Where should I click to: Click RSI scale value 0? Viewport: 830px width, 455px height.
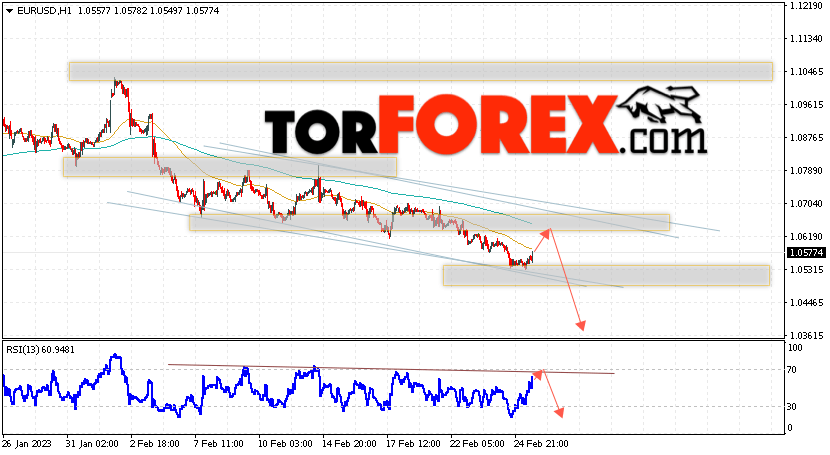(790, 427)
